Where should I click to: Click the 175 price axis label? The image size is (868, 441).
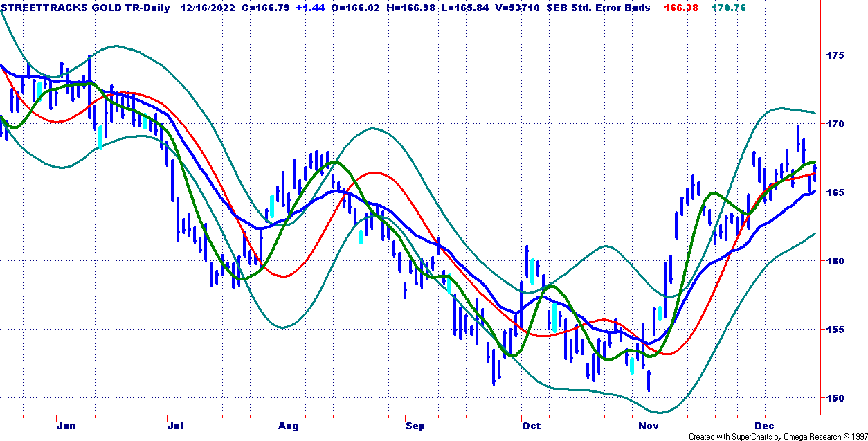coord(835,55)
